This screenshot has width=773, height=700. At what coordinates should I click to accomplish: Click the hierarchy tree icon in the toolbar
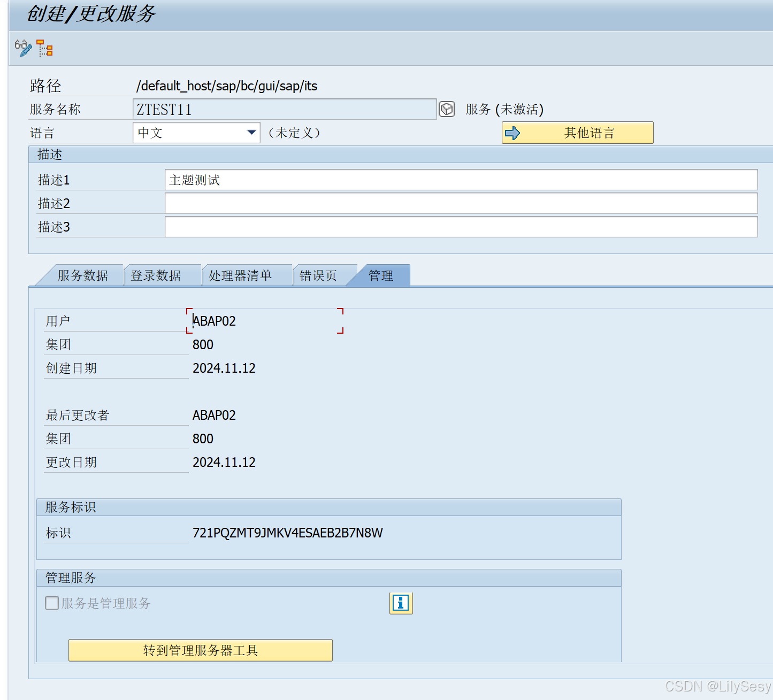45,48
